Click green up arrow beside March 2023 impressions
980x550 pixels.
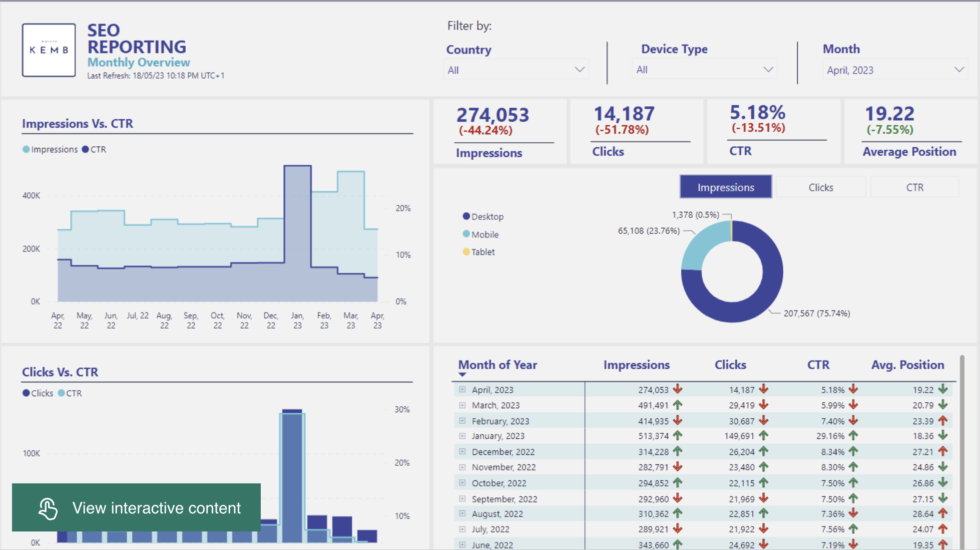pyautogui.click(x=678, y=405)
